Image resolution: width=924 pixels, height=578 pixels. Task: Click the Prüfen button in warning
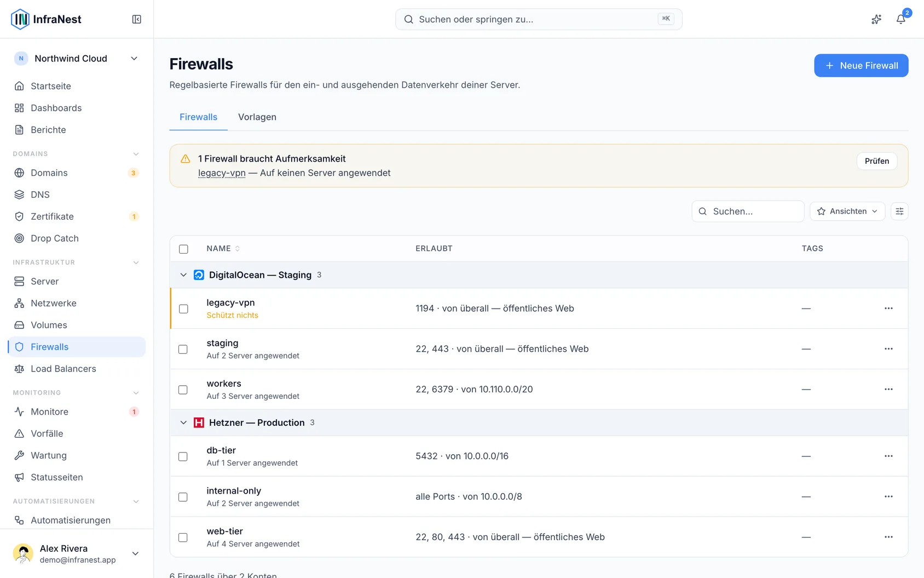pos(877,161)
